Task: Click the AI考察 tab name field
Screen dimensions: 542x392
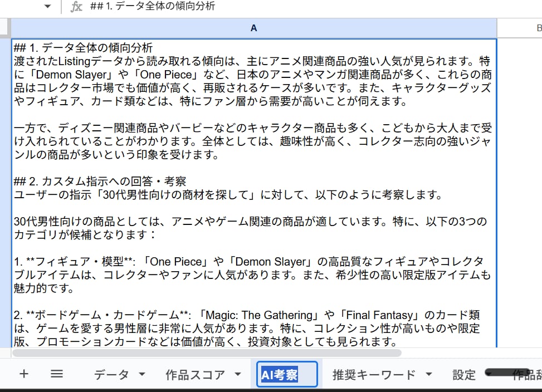Action: 287,374
